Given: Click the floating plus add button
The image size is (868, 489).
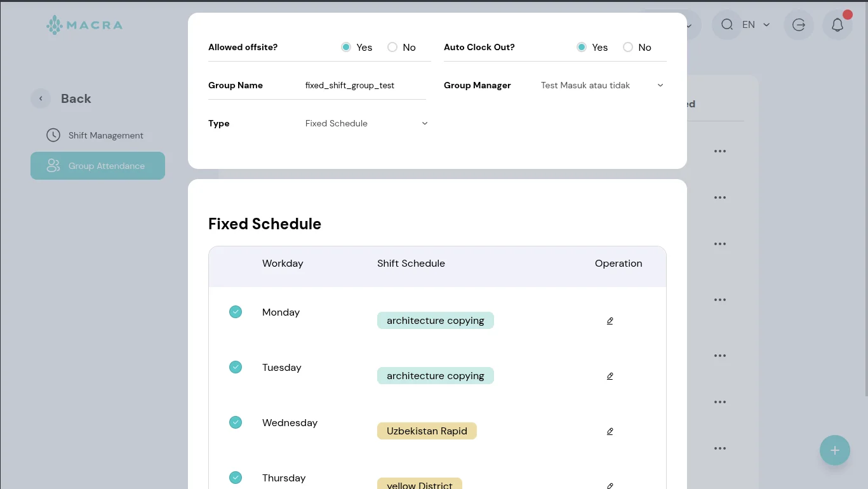Looking at the screenshot, I should click(x=834, y=450).
